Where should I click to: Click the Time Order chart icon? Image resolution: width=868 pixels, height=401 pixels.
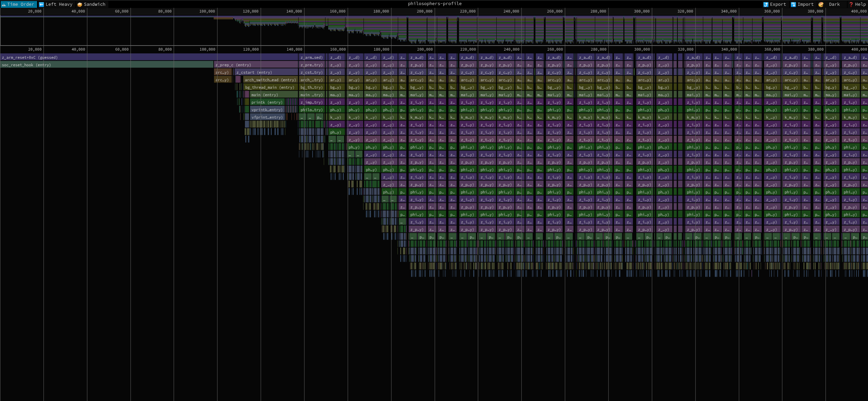tap(4, 4)
